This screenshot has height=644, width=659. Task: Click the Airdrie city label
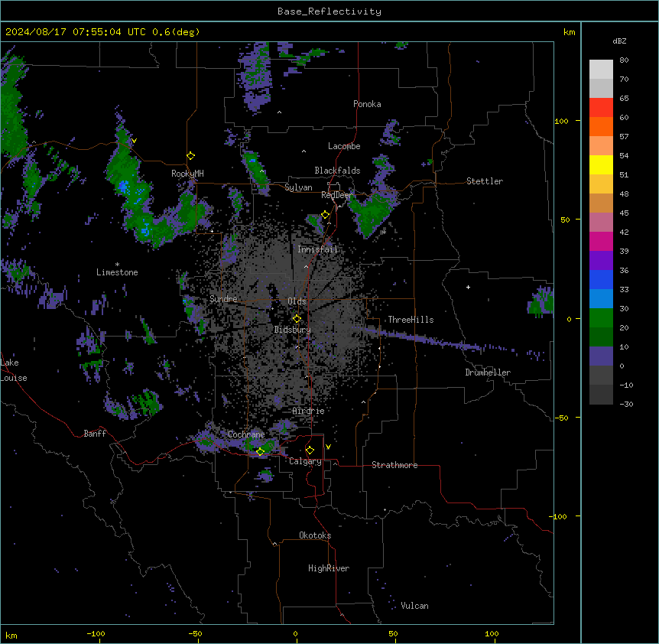click(x=308, y=411)
